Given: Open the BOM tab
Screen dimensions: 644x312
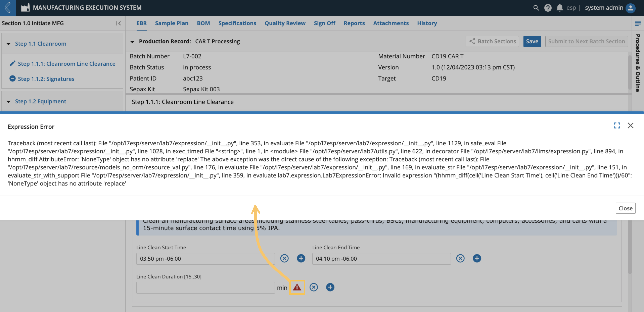Looking at the screenshot, I should click(203, 23).
